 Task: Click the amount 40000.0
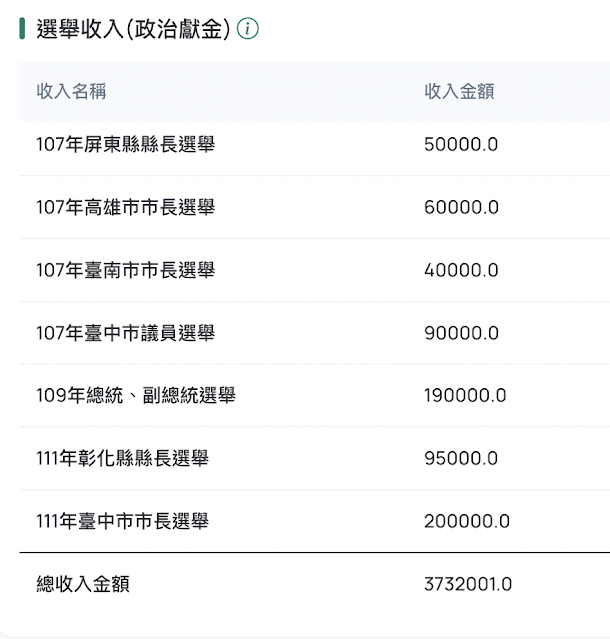[x=461, y=270]
